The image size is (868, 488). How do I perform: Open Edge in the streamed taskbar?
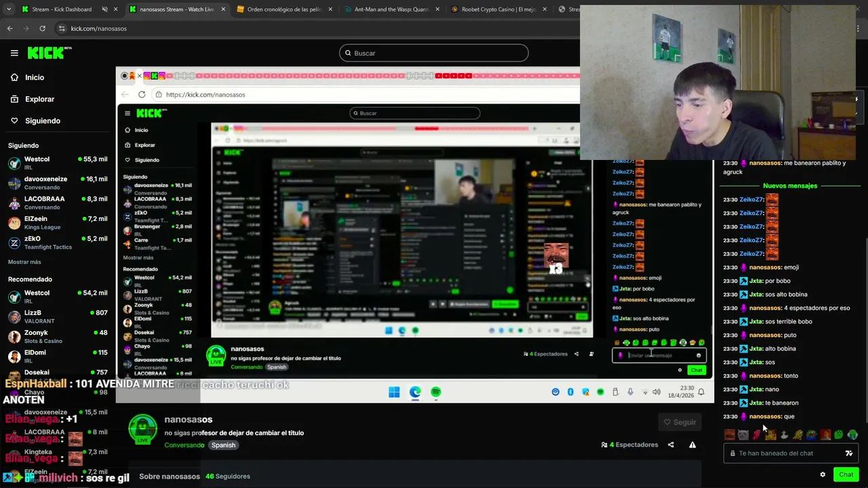(415, 392)
